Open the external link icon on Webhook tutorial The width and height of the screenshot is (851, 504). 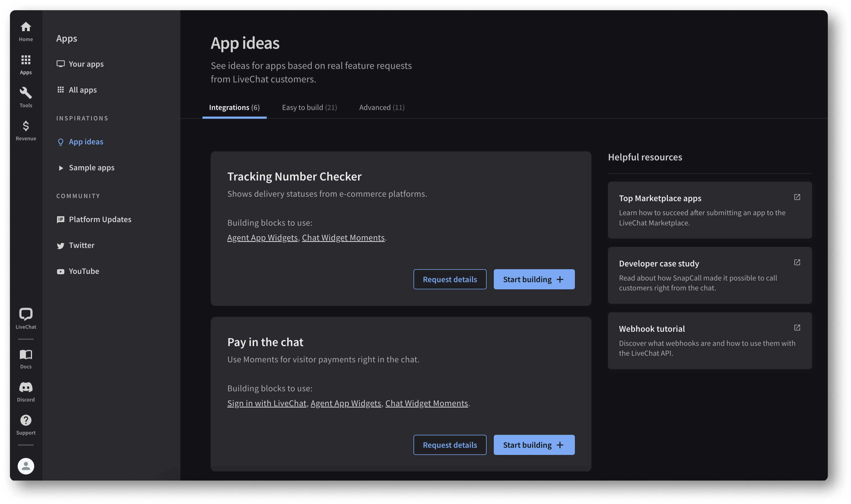(x=797, y=327)
